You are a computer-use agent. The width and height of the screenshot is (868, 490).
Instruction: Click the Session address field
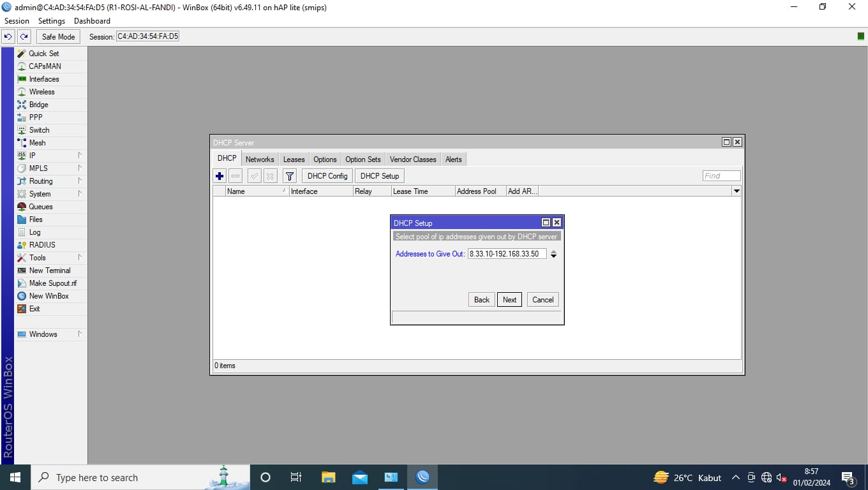[147, 37]
